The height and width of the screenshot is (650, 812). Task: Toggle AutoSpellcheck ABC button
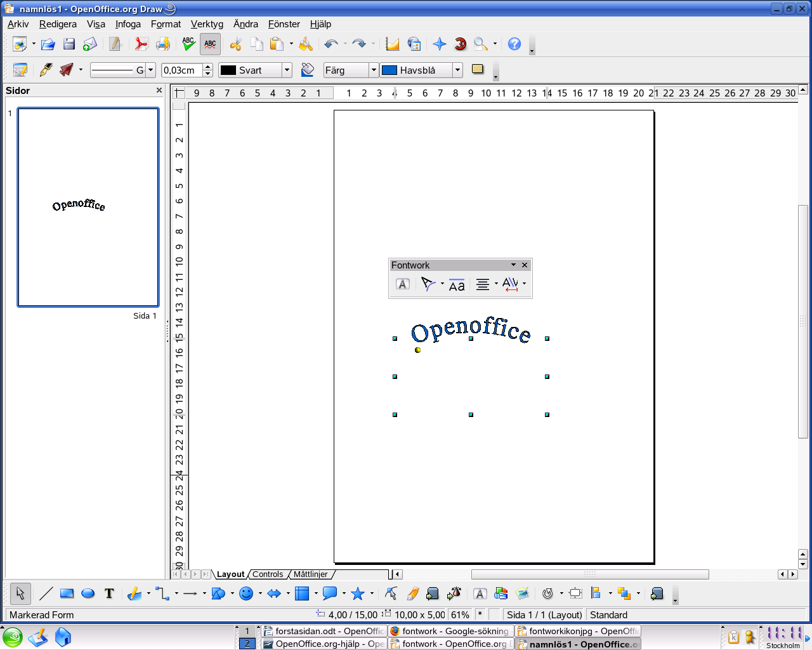210,44
